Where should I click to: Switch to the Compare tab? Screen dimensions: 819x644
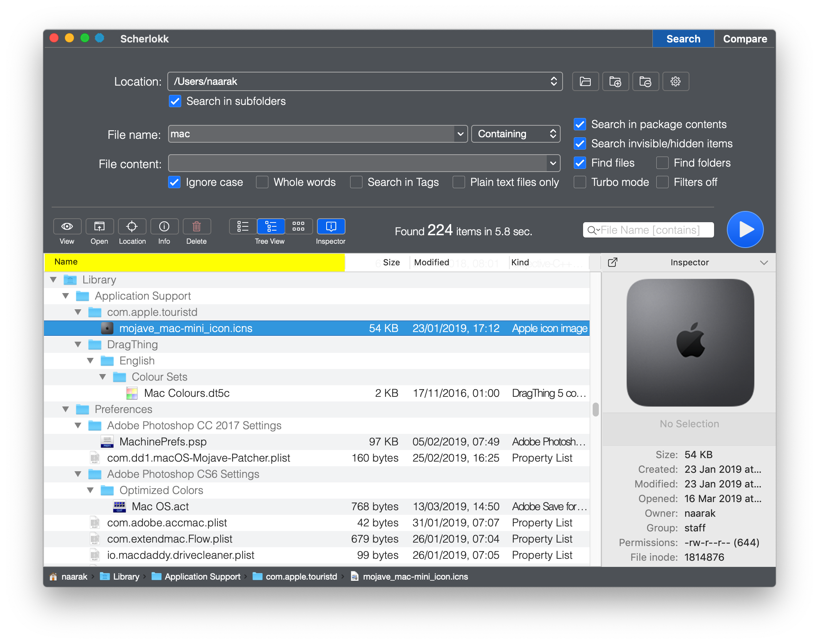click(x=745, y=39)
